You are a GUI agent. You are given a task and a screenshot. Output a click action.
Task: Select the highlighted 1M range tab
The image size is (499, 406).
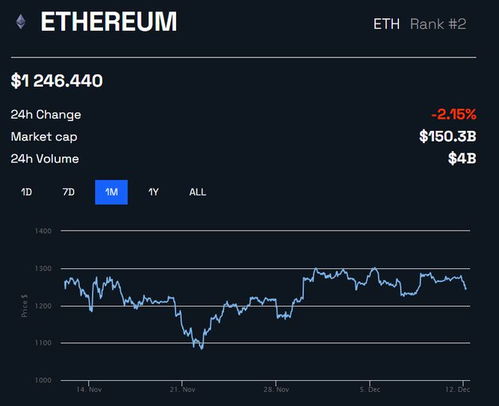(x=111, y=192)
